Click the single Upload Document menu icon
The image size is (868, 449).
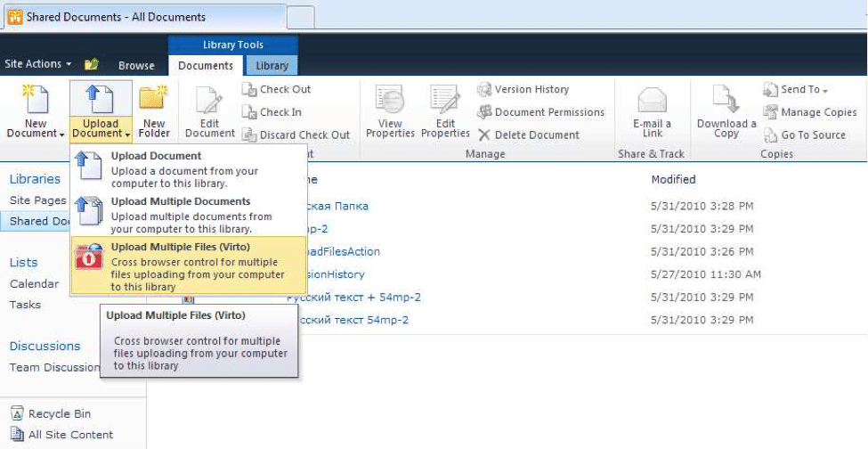[89, 166]
